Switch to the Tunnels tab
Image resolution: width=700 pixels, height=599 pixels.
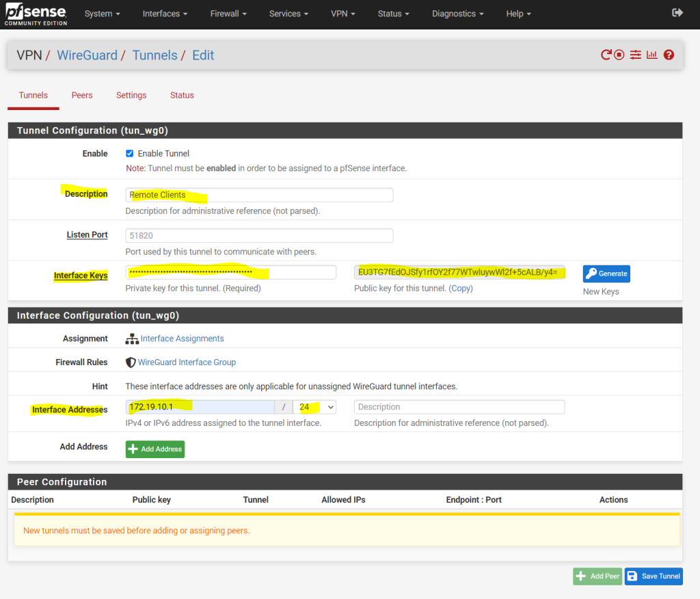click(x=33, y=95)
